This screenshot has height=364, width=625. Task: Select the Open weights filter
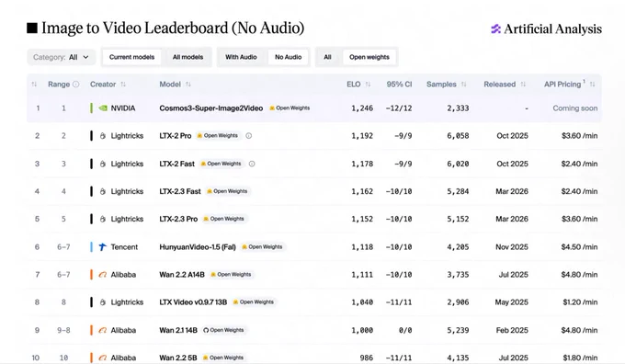[369, 57]
